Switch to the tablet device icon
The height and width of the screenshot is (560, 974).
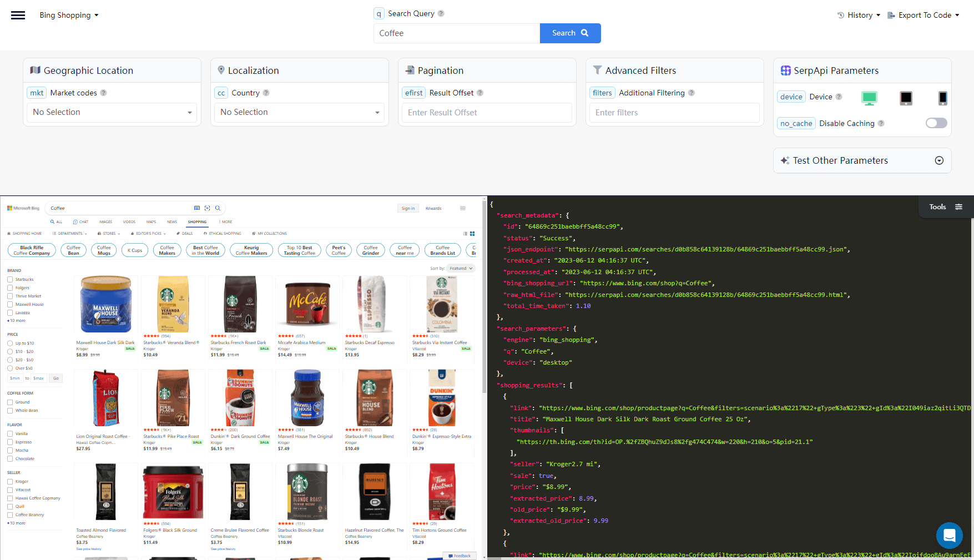click(906, 98)
